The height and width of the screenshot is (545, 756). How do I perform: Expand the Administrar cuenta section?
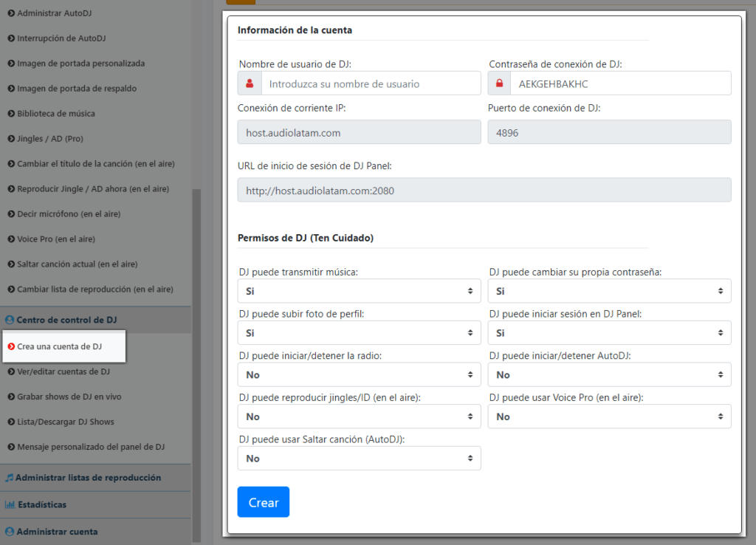(95, 532)
